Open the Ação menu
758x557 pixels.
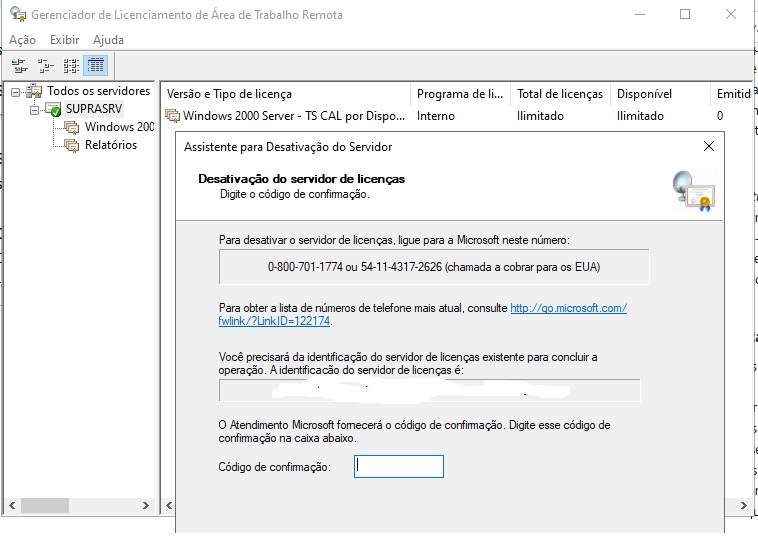coord(22,40)
